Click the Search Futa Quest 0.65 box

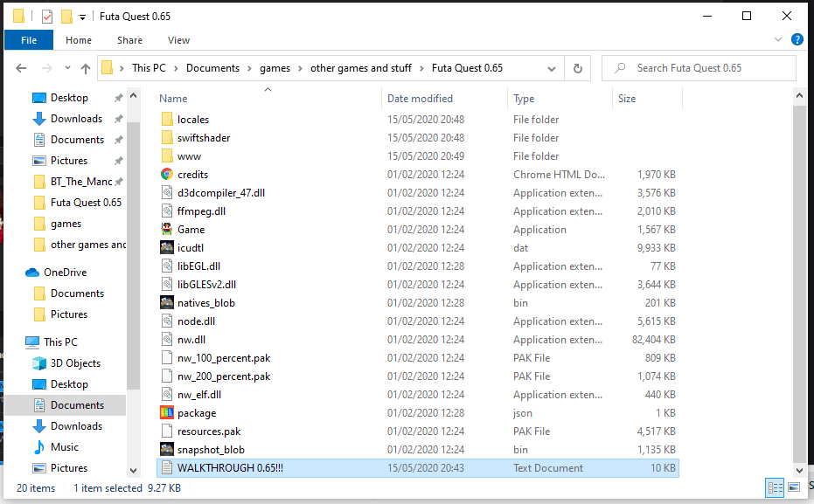(x=699, y=68)
